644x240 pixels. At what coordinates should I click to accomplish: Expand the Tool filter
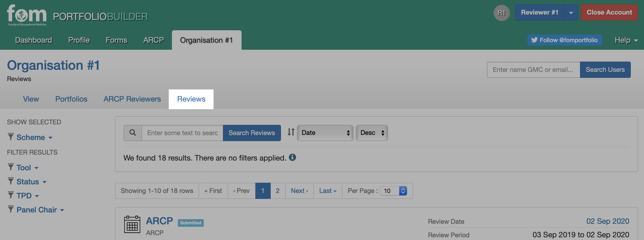28,168
